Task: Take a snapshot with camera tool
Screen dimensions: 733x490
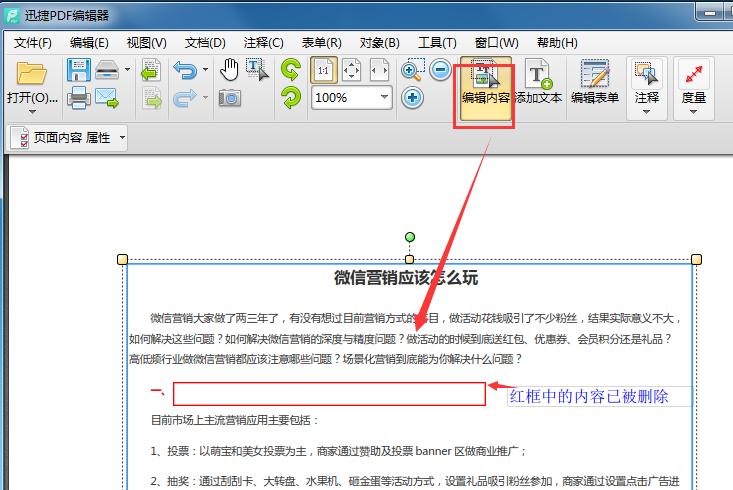Action: [230, 98]
